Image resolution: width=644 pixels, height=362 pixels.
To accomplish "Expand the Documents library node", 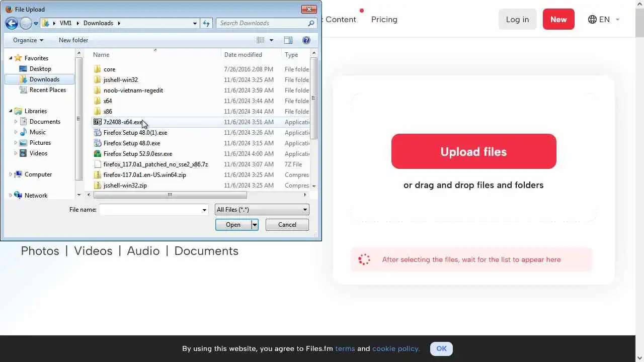I will (x=16, y=122).
